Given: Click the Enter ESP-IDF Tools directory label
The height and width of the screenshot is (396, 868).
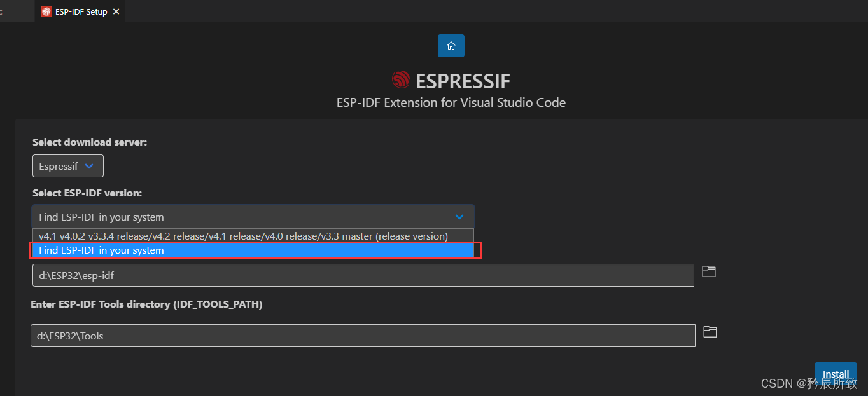Looking at the screenshot, I should [x=146, y=304].
